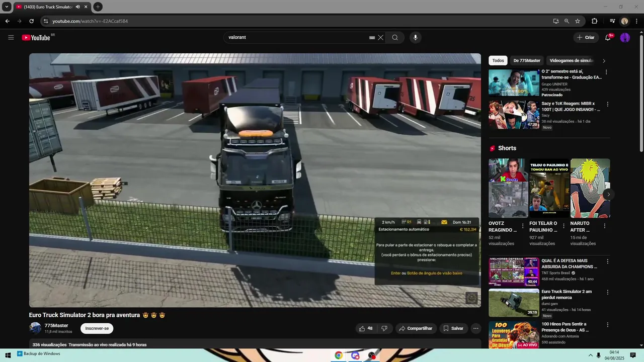Open Windows Start menu
The height and width of the screenshot is (362, 644).
click(x=8, y=355)
